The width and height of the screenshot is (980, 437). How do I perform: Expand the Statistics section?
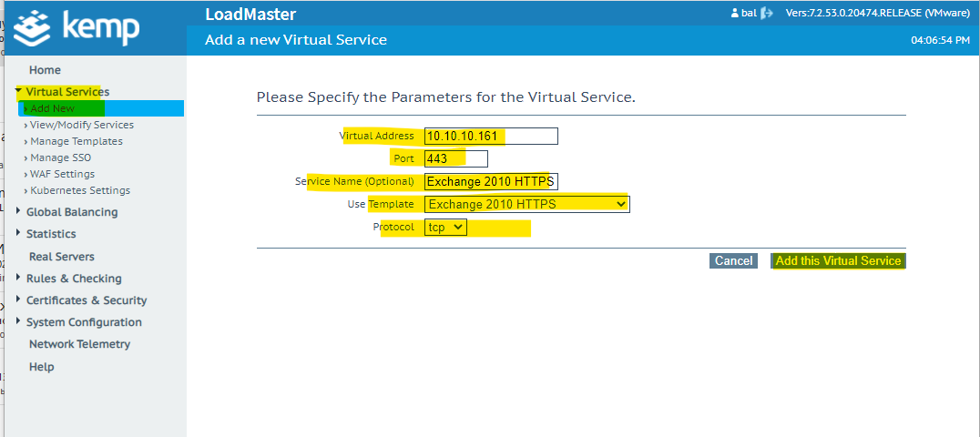click(18, 234)
